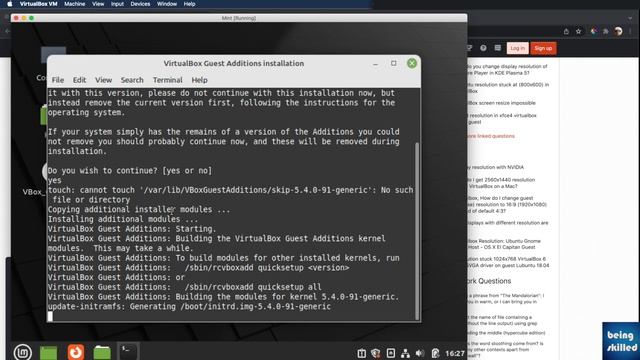Click the browser's bookmark star icon
Screen dimensions: 640x360
(x=578, y=31)
